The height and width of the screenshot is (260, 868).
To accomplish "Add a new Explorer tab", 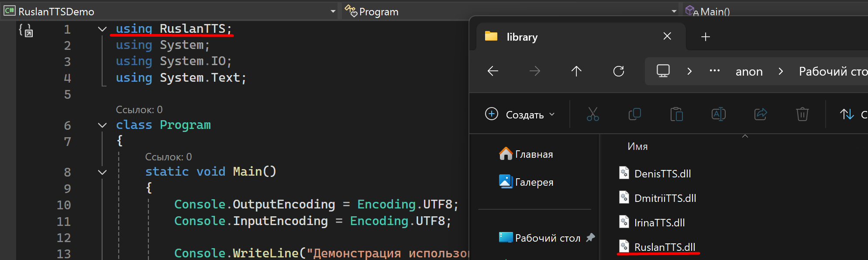I will [705, 37].
